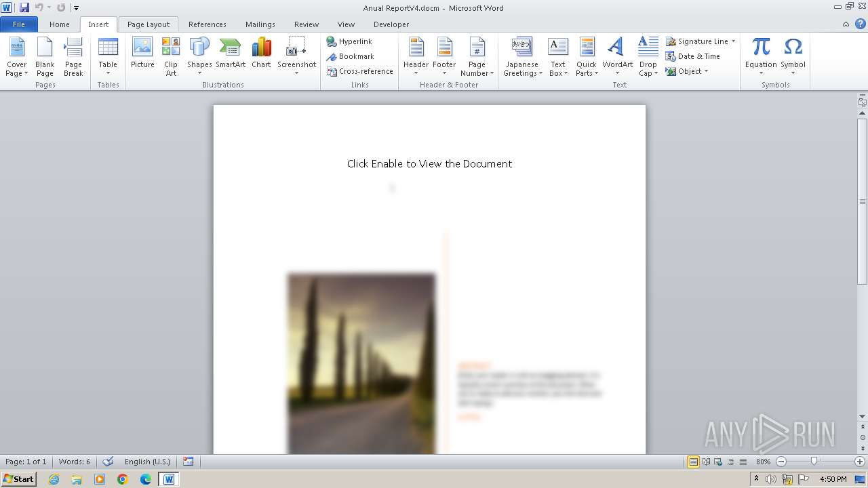Zoom in with the plus button
The image size is (868, 488).
coord(860,462)
